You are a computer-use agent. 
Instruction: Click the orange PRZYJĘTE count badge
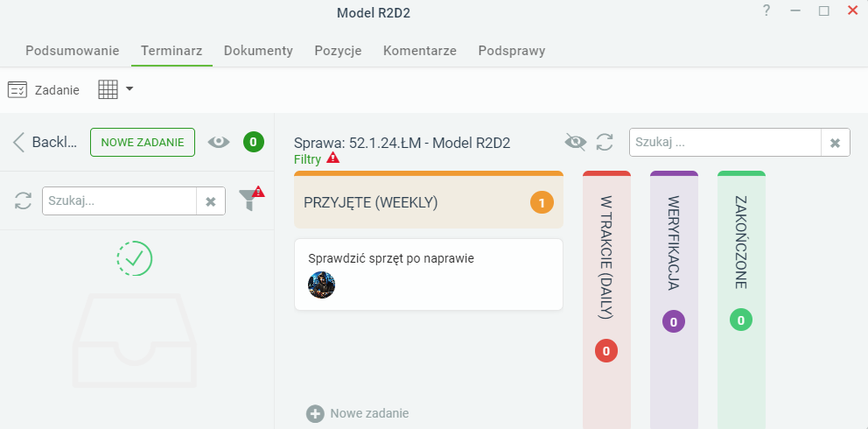542,203
